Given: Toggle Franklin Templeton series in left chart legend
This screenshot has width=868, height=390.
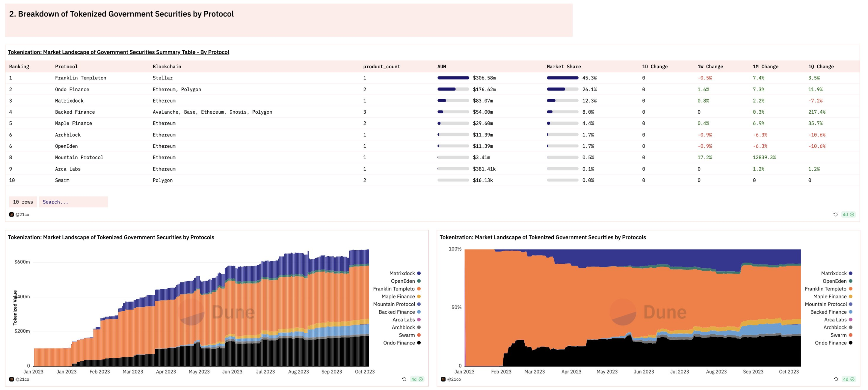Looking at the screenshot, I should pyautogui.click(x=394, y=289).
